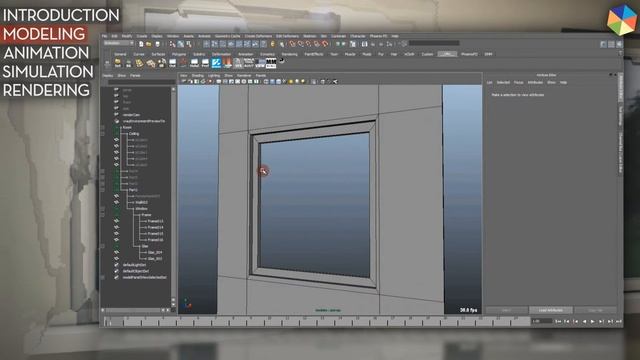Open Attribute Editor Focus menu
The width and height of the screenshot is (640, 360).
coord(518,82)
